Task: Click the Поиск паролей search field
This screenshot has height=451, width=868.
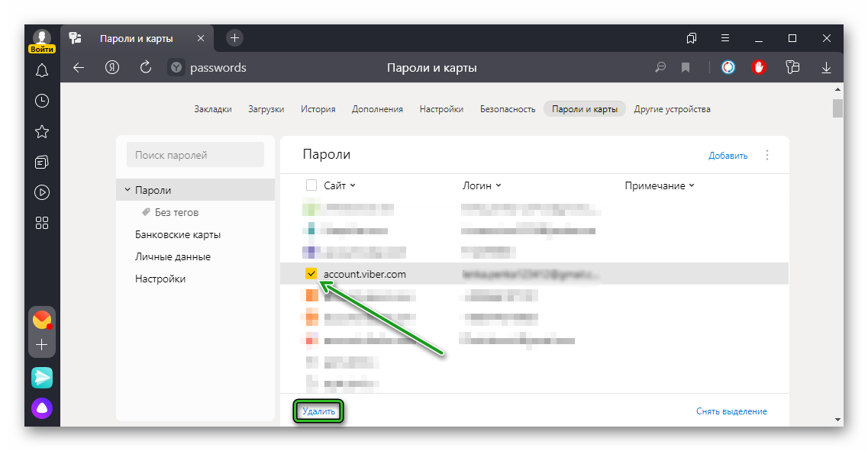Action: click(x=195, y=155)
